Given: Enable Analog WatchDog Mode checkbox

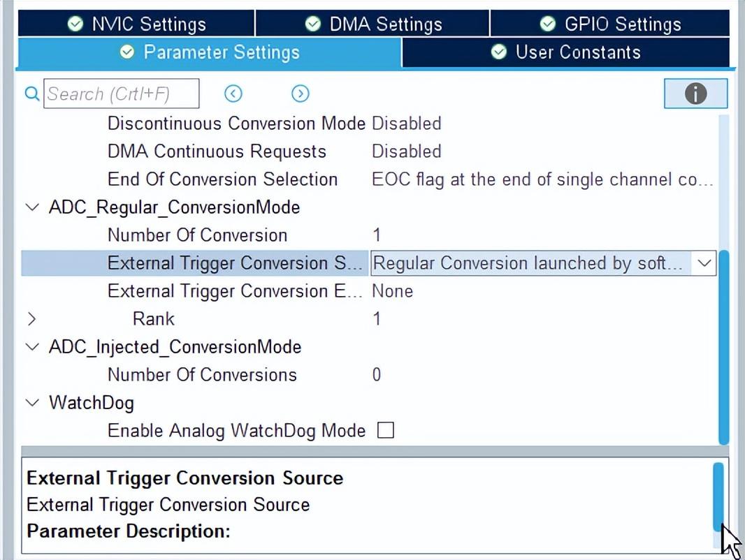Looking at the screenshot, I should 386,431.
